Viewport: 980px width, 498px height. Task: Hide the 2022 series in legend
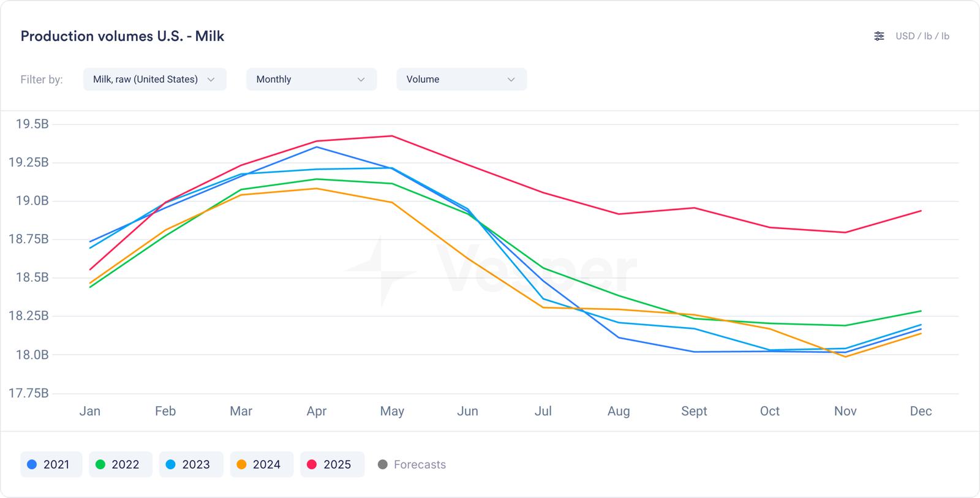point(120,464)
